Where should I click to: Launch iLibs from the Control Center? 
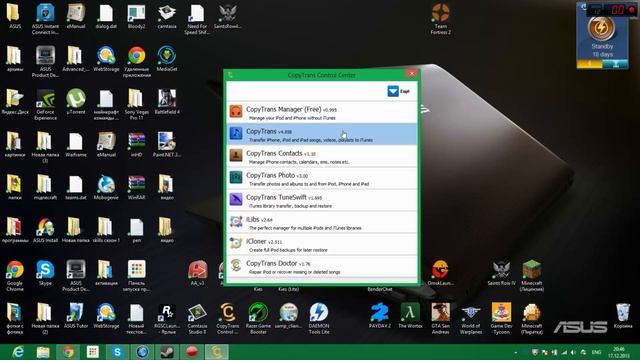pyautogui.click(x=322, y=222)
